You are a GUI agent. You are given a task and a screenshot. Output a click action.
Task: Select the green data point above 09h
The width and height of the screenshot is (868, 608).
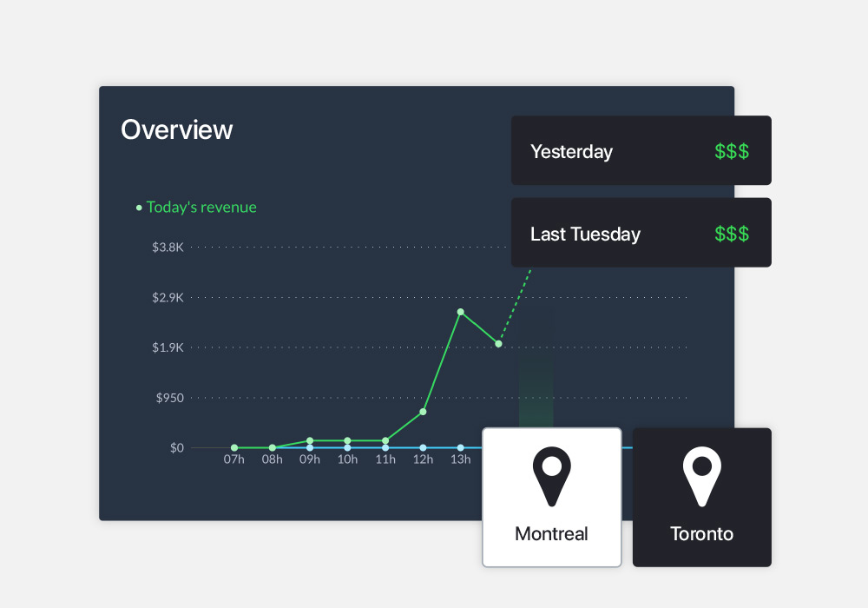point(310,440)
